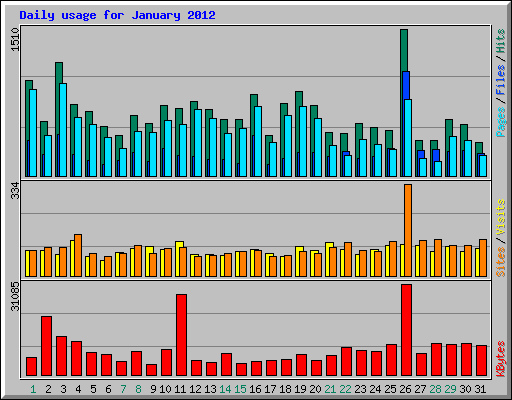Click the green day 14 x-axis label

pyautogui.click(x=225, y=389)
